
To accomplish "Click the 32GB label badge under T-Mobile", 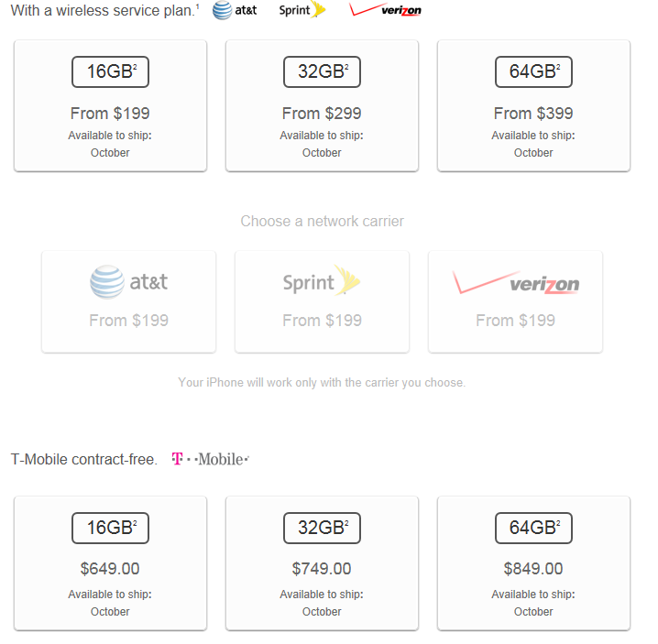I will [x=322, y=528].
